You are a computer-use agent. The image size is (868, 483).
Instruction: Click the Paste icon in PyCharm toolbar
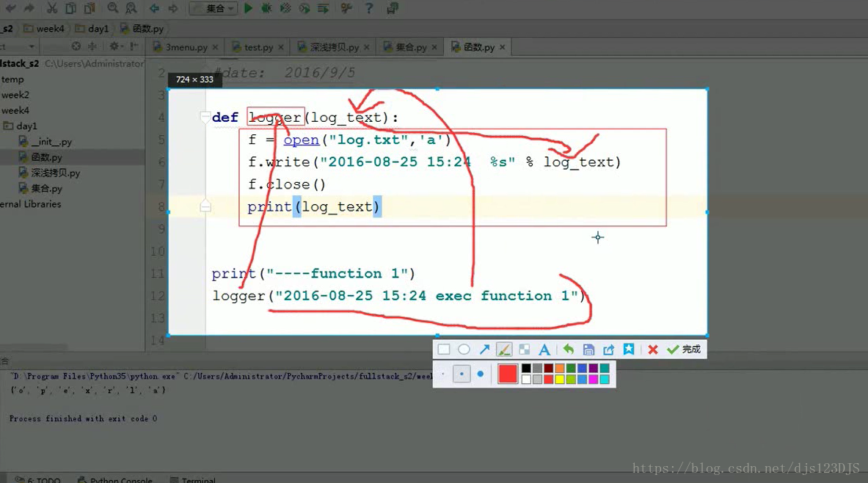click(x=89, y=8)
